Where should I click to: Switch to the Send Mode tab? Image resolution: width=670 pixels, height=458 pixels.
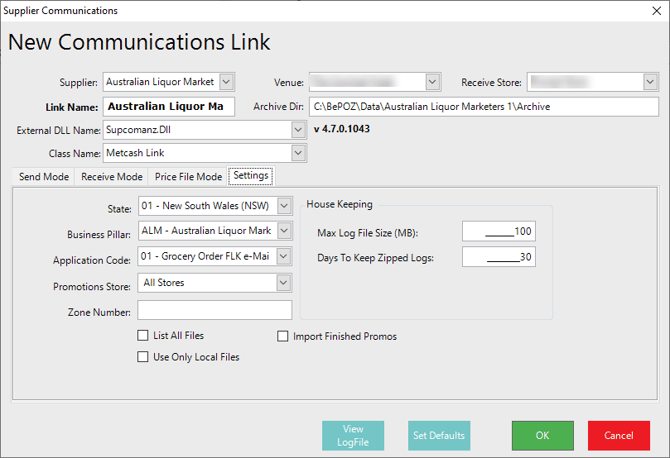(x=44, y=177)
